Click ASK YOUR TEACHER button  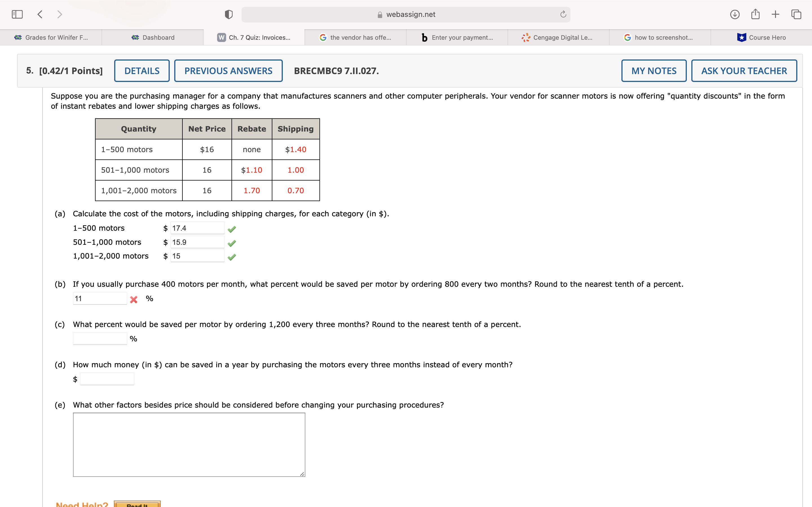(743, 71)
